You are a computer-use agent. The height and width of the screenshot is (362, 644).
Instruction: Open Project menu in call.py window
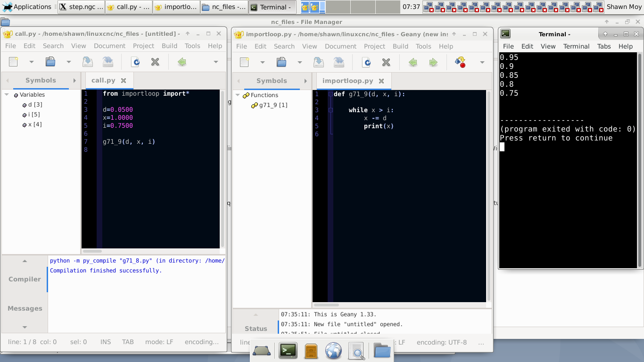click(x=143, y=46)
